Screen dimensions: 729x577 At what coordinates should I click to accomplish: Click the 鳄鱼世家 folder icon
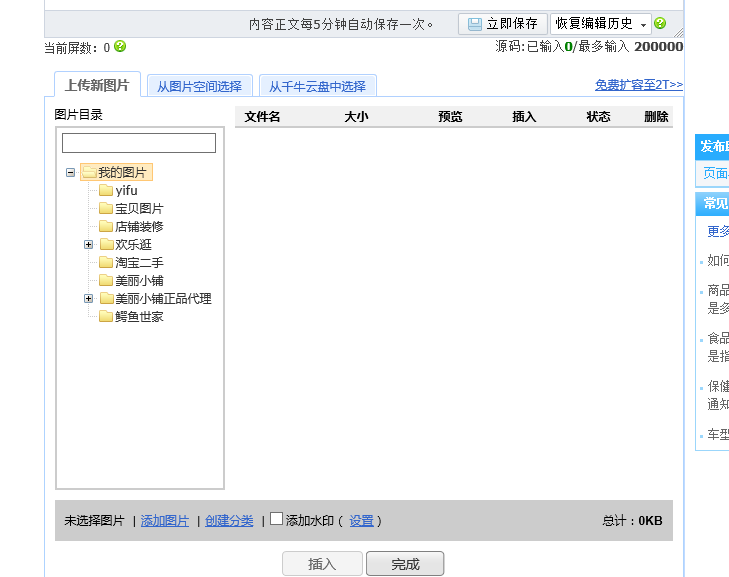point(106,316)
